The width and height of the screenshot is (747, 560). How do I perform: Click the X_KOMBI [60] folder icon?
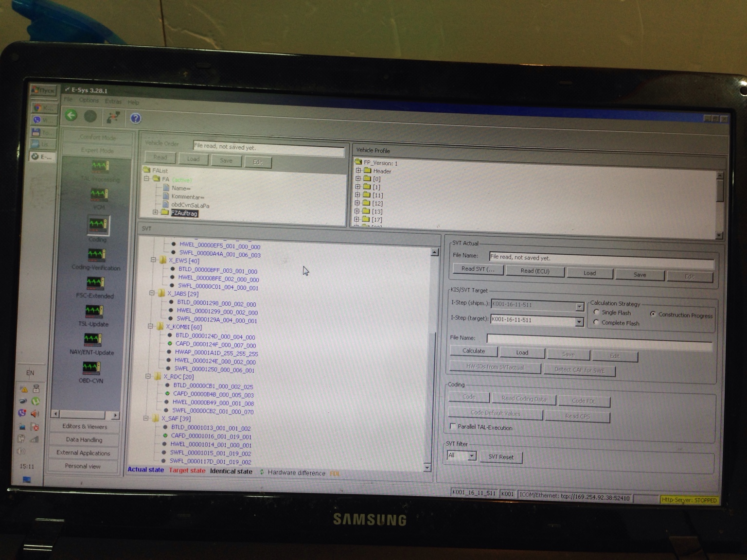[x=160, y=327]
